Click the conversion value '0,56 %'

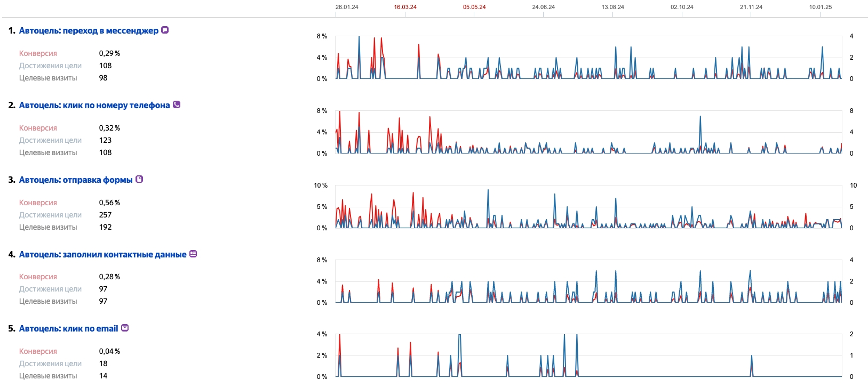click(x=109, y=203)
